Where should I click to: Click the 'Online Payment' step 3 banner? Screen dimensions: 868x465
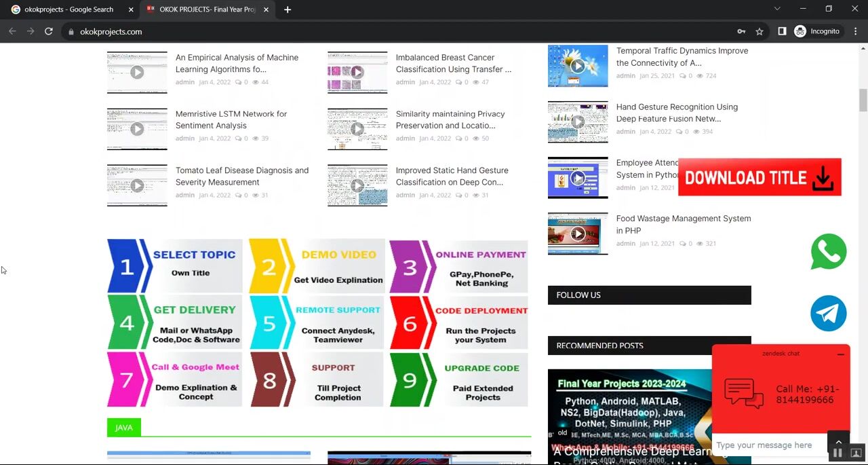458,266
